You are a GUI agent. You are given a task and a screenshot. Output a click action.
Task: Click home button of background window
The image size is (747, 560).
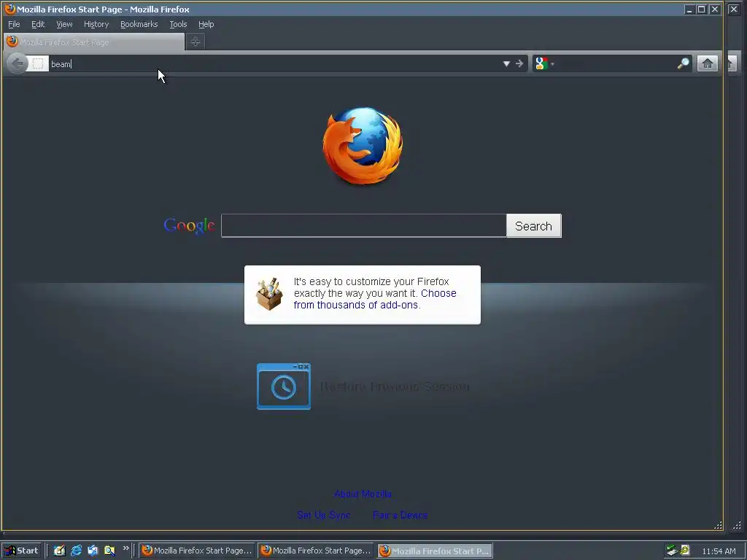point(732,63)
